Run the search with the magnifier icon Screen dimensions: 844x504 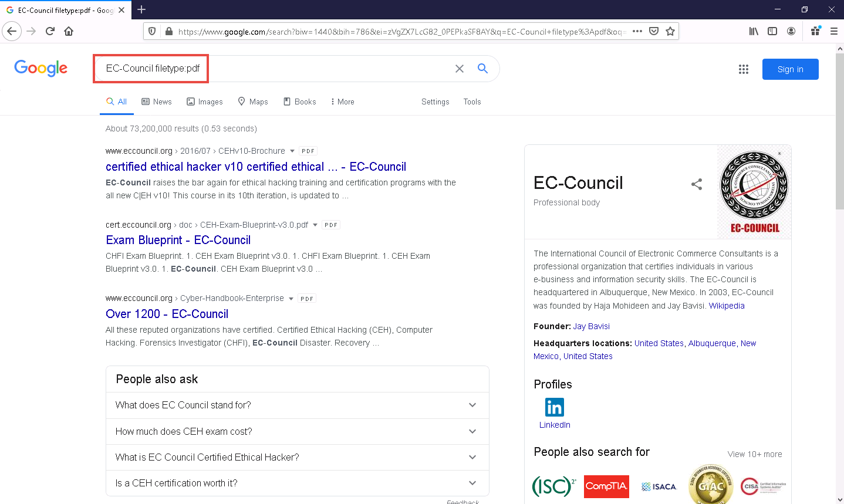482,69
